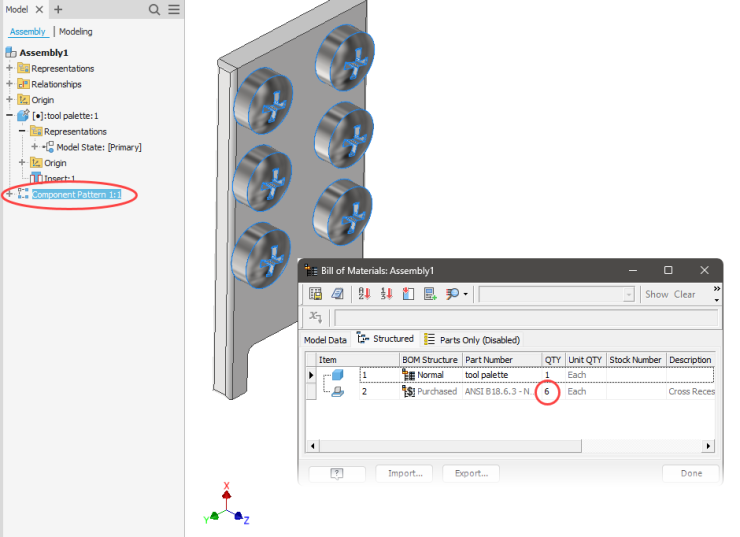Expand the Relationships folder

tap(9, 84)
